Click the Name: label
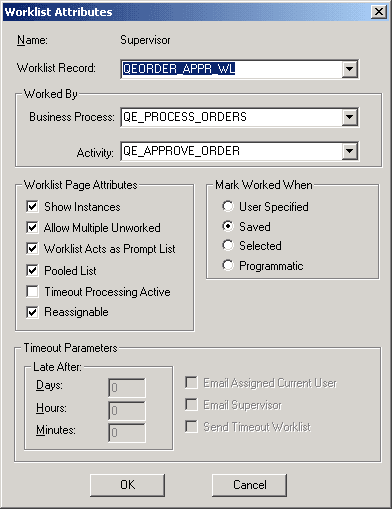Viewport: 392px width, 509px height. coord(32,40)
